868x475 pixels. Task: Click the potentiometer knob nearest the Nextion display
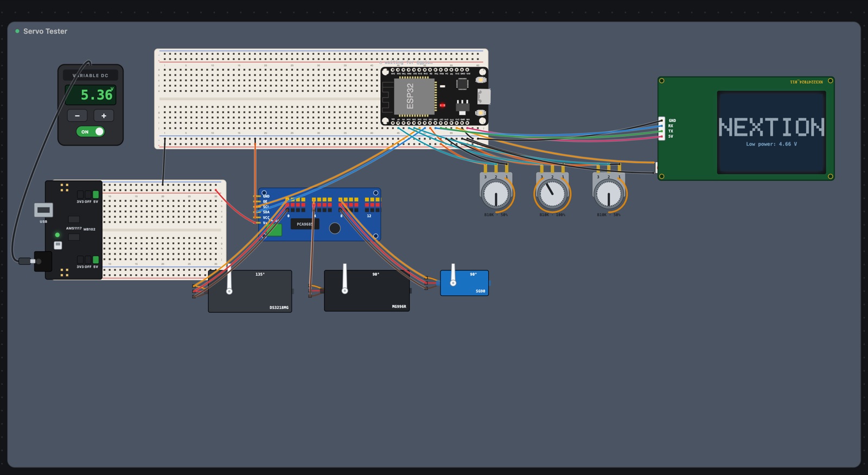click(609, 194)
